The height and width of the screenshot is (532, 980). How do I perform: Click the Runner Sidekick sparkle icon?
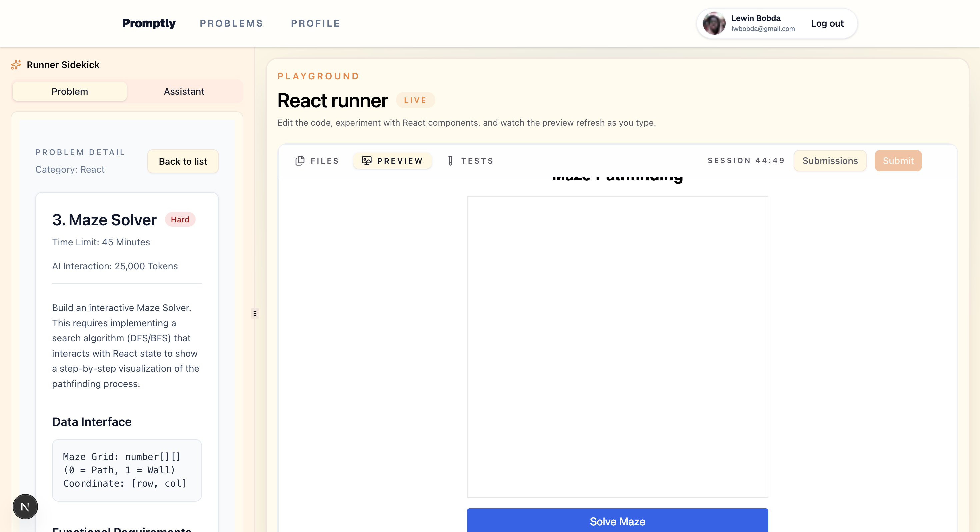(x=16, y=65)
